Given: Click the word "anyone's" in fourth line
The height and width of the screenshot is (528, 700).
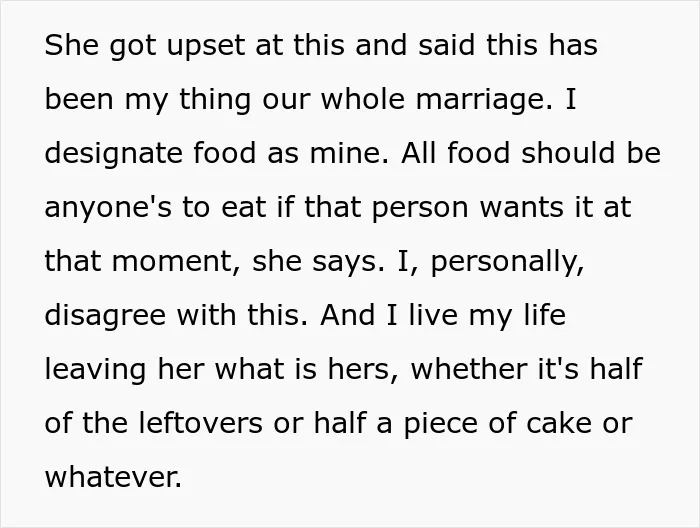Looking at the screenshot, I should point(108,209).
